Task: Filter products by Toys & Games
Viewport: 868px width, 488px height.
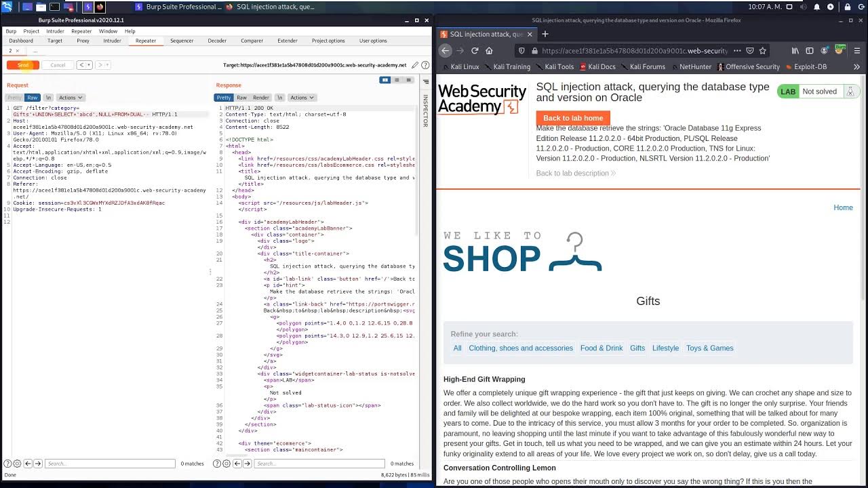Action: (710, 348)
